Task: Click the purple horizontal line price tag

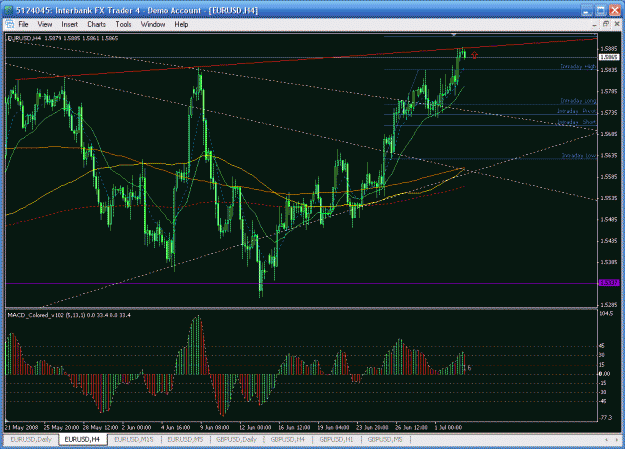Action: tap(609, 283)
